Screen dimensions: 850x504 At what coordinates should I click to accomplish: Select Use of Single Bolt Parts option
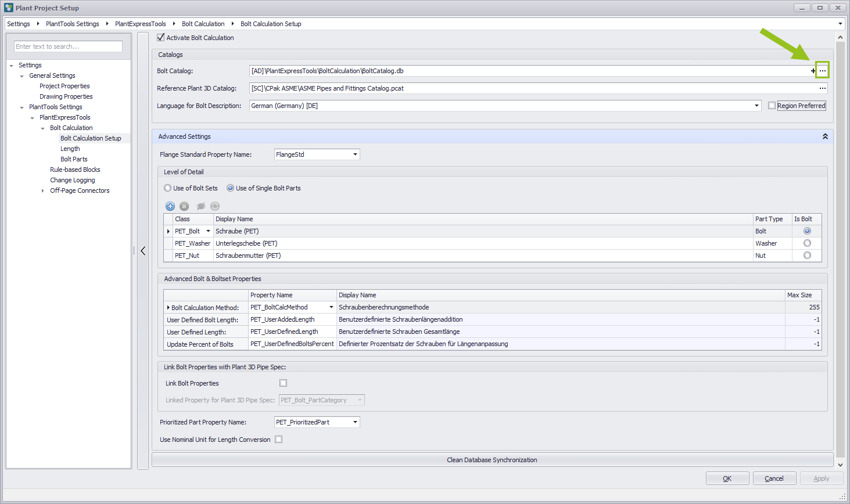[x=230, y=188]
